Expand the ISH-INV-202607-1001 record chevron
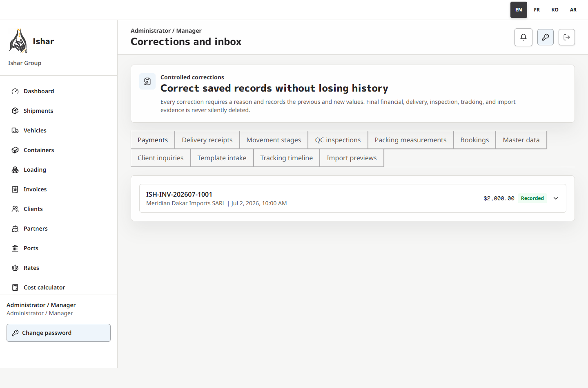This screenshot has height=388, width=588. 556,198
